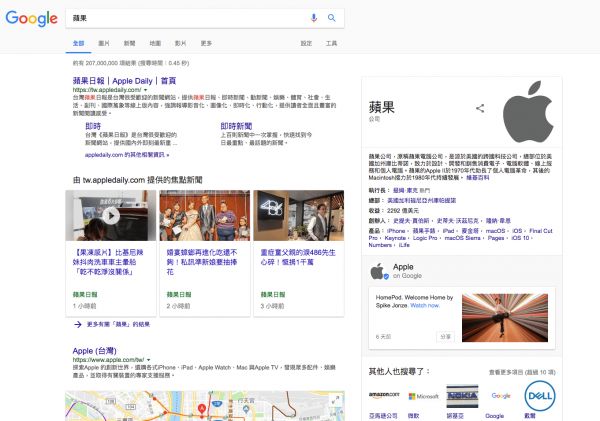
Task: View more related searches (10+ items)
Action: (522, 372)
